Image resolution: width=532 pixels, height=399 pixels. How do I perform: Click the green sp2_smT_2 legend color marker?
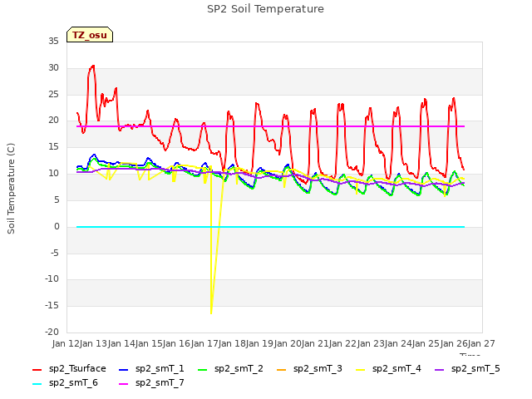[x=203, y=369]
